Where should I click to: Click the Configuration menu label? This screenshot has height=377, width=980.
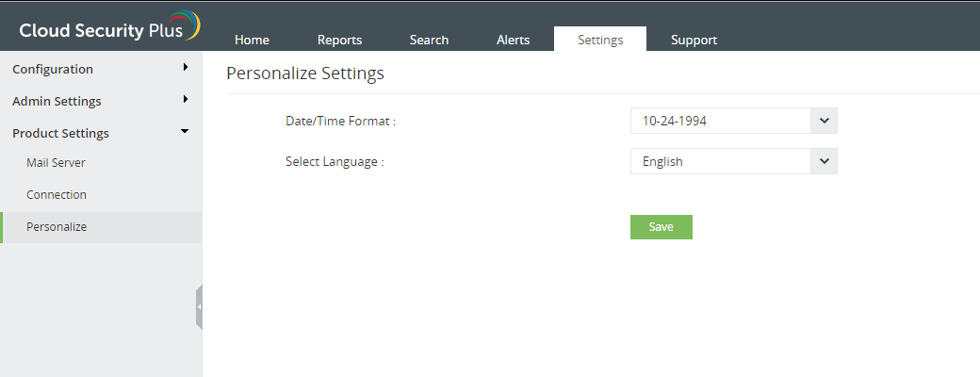tap(53, 69)
